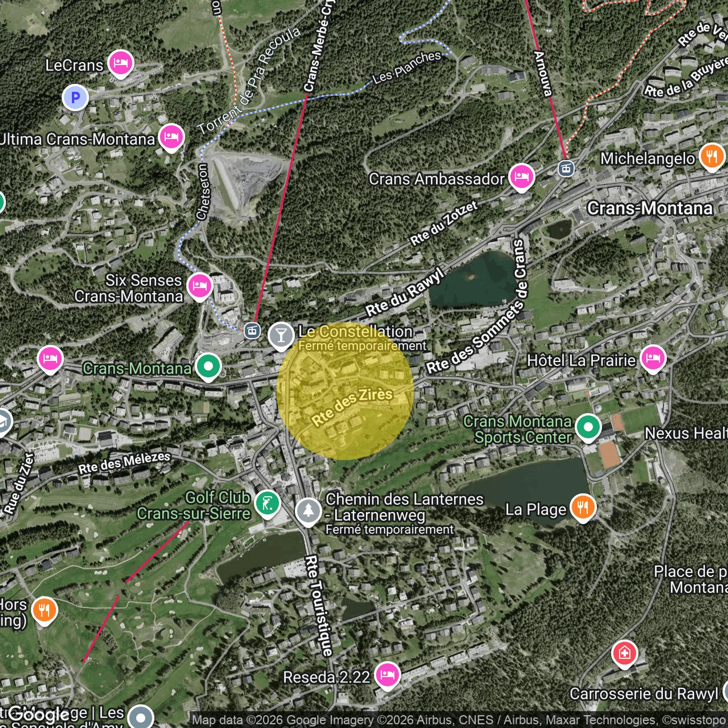Select the Rte du Zotzet road label
The height and width of the screenshot is (728, 728).
coord(444,223)
